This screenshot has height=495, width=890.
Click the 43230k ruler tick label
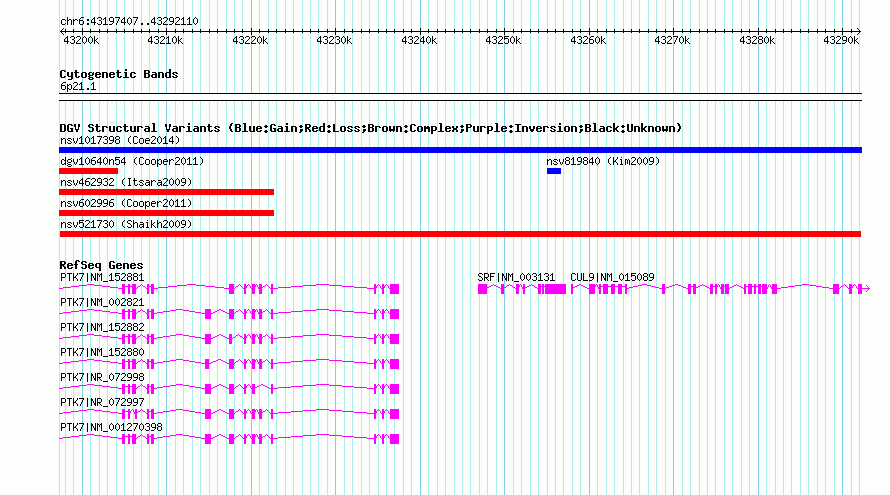point(334,40)
